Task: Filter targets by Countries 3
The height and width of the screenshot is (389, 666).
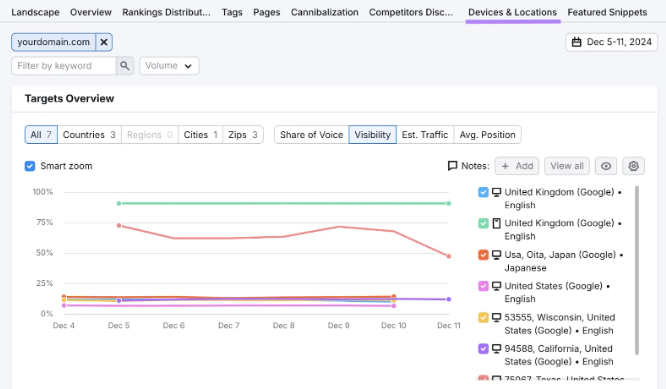Action: point(89,135)
